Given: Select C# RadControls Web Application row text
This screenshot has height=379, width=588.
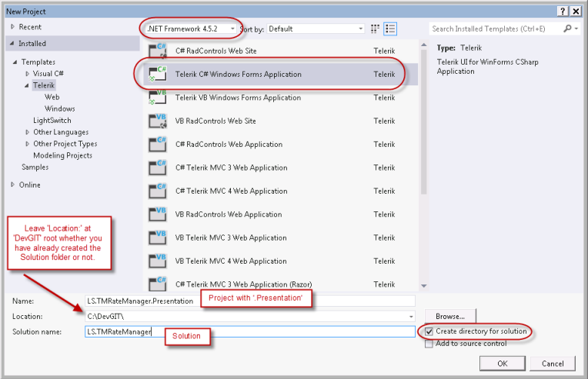Looking at the screenshot, I should 229,145.
